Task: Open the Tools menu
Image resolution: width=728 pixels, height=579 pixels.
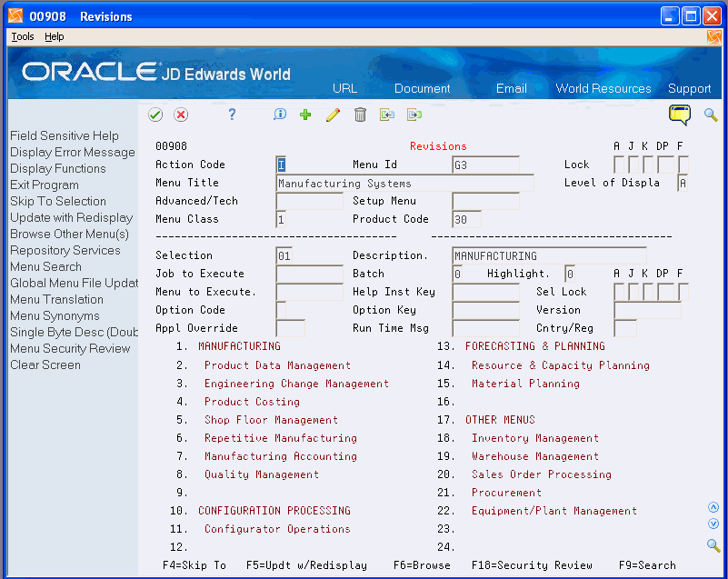Action: (x=23, y=36)
